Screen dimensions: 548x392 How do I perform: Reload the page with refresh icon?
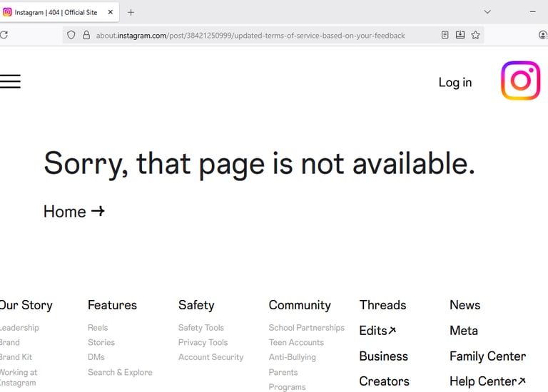(4, 35)
